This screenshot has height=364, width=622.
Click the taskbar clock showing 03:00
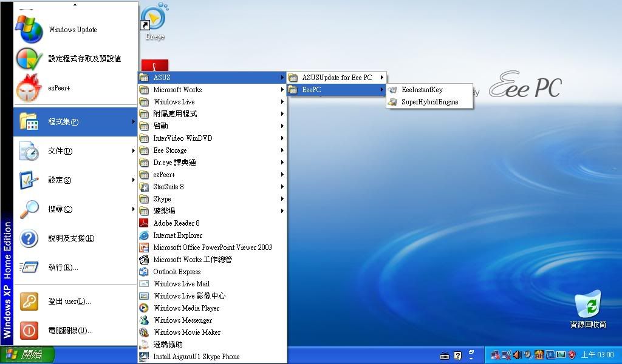[597, 355]
